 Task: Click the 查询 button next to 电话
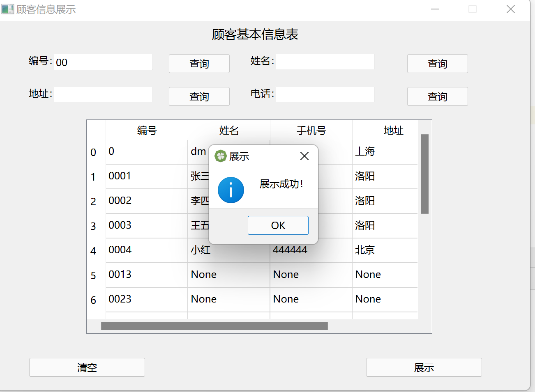pos(437,96)
